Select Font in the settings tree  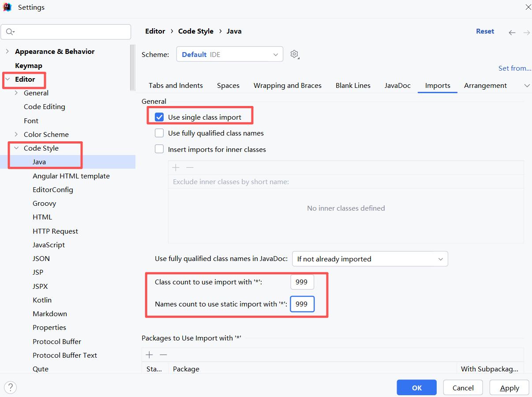(x=31, y=121)
